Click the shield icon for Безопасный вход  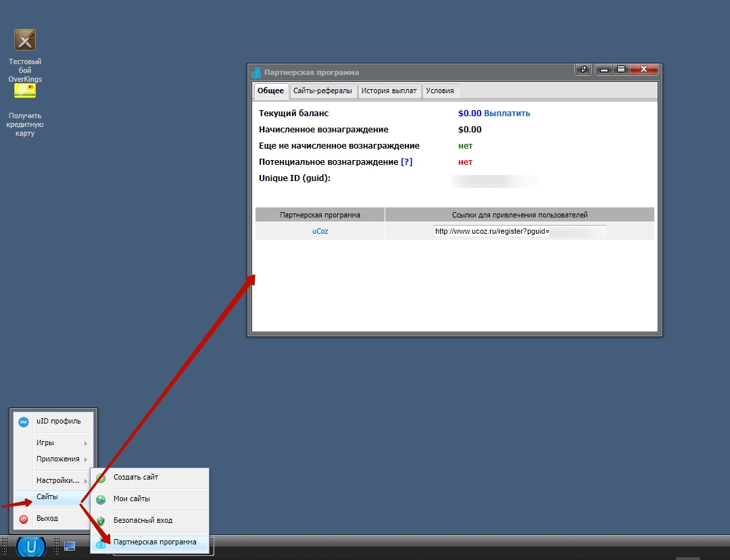click(101, 521)
